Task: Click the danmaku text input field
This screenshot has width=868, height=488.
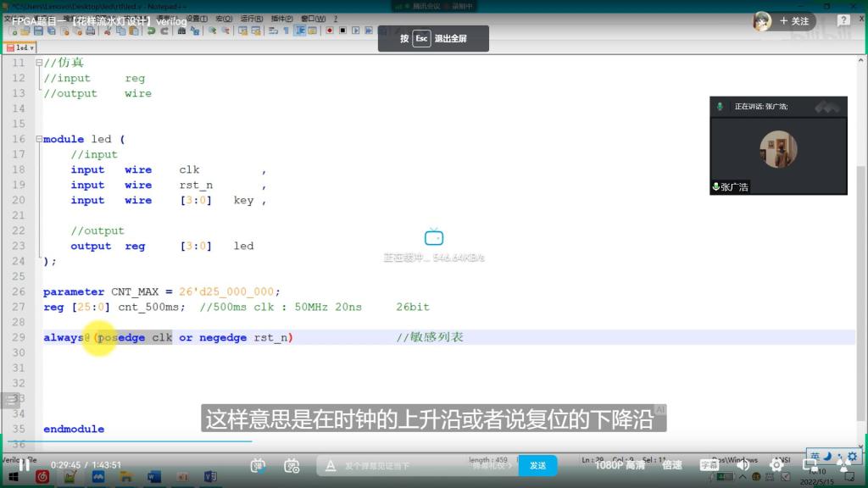Action: 407,465
